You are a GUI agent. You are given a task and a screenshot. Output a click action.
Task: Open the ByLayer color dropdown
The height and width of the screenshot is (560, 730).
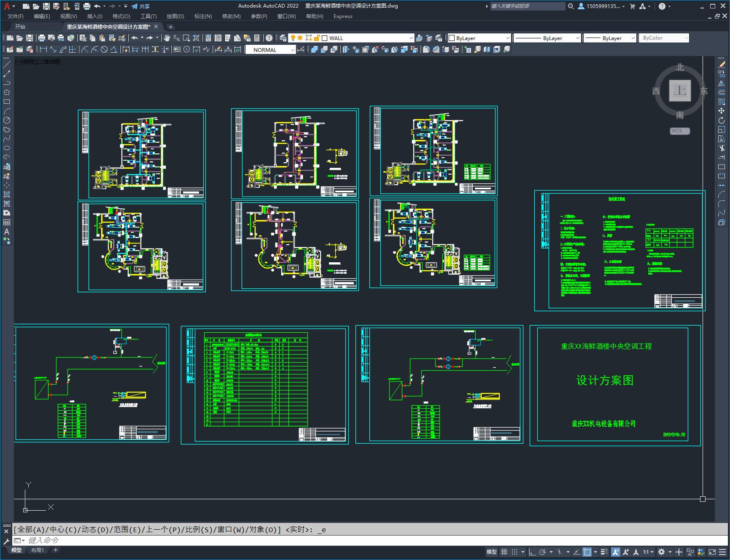pyautogui.click(x=507, y=38)
